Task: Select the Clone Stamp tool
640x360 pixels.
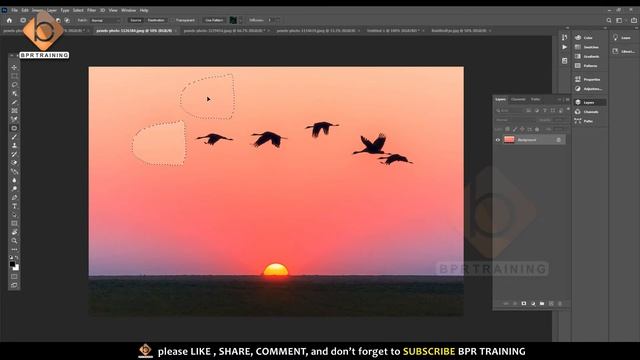Action: [x=14, y=145]
